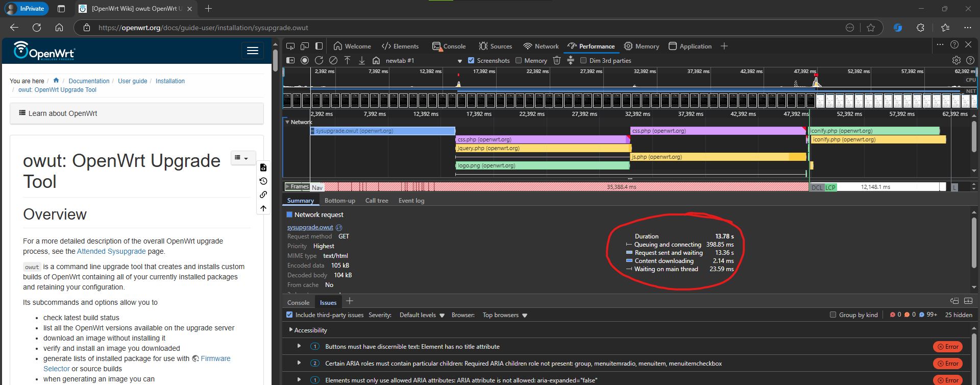Viewport: 980px width, 385px height.
Task: Click the record and reload page icon
Action: pyautogui.click(x=319, y=60)
